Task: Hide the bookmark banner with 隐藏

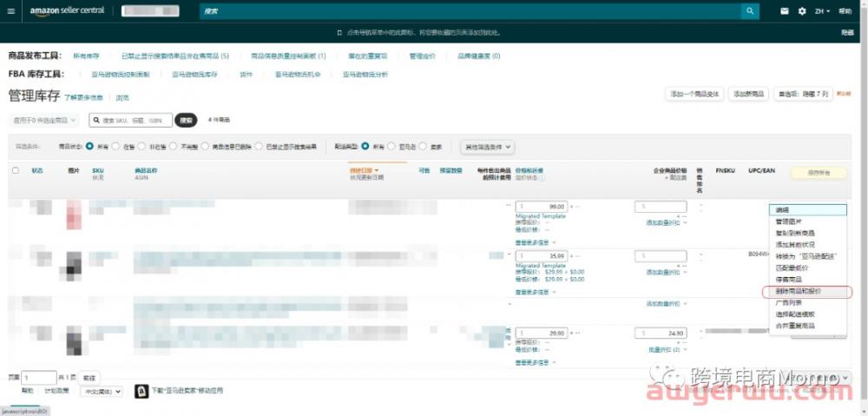Action: (847, 33)
